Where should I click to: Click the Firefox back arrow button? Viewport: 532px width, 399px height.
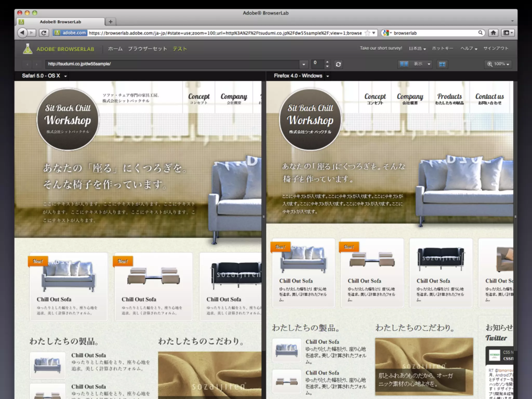pyautogui.click(x=22, y=33)
